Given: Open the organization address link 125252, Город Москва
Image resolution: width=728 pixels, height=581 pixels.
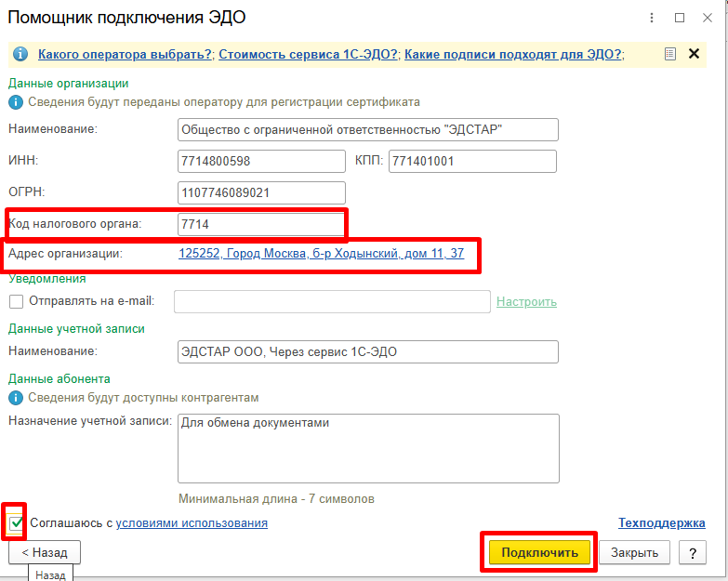Looking at the screenshot, I should (322, 254).
